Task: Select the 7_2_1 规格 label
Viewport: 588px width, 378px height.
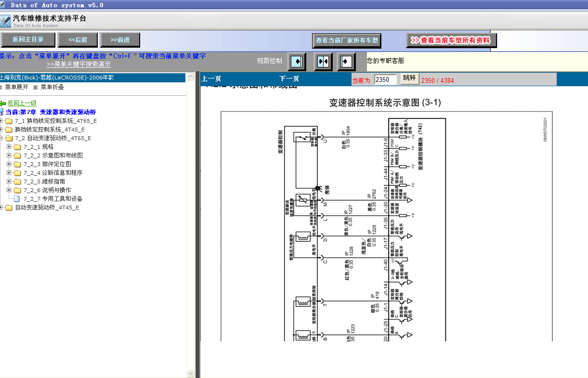Action: [x=39, y=147]
